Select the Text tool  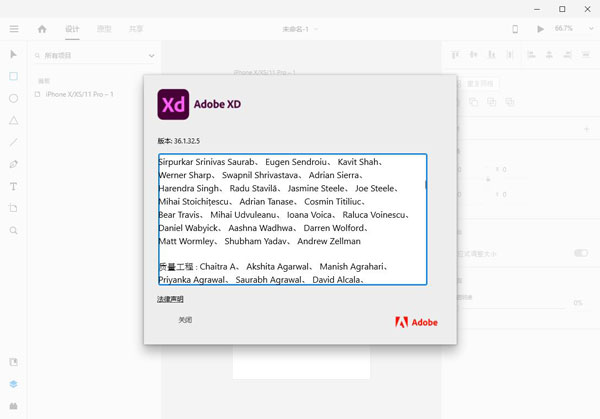(13, 186)
